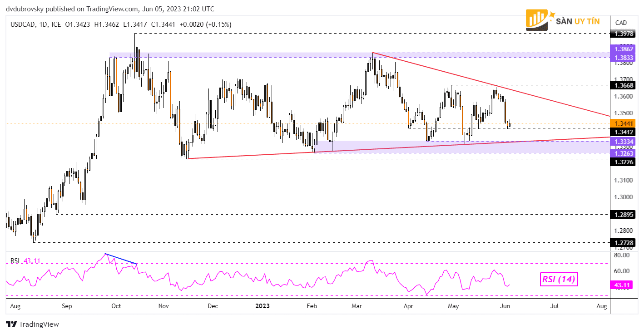
Task: Click the Mar label on time axis
Action: click(x=357, y=306)
